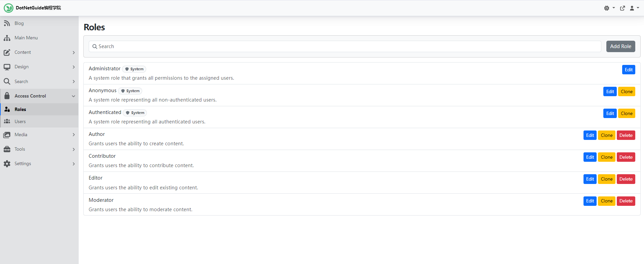The width and height of the screenshot is (644, 264).
Task: Open the Users menu item
Action: point(20,121)
